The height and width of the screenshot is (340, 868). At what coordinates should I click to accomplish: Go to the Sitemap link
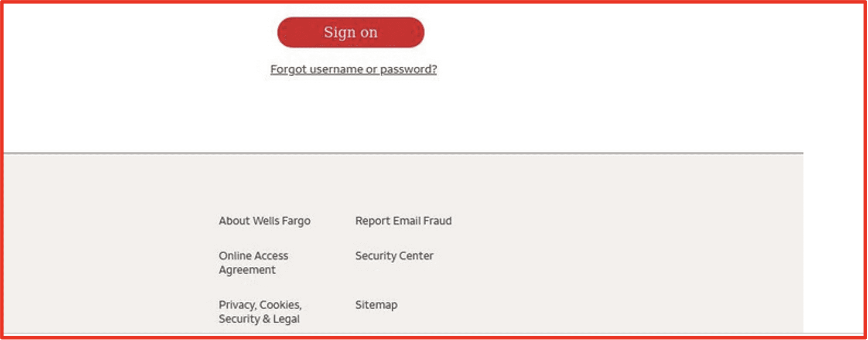[376, 305]
